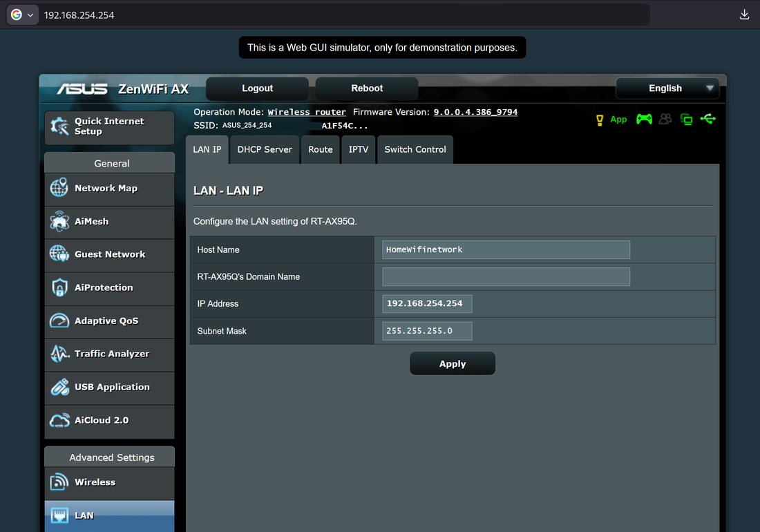Open the IPTV tab
Screen dimensions: 760x532
point(359,150)
